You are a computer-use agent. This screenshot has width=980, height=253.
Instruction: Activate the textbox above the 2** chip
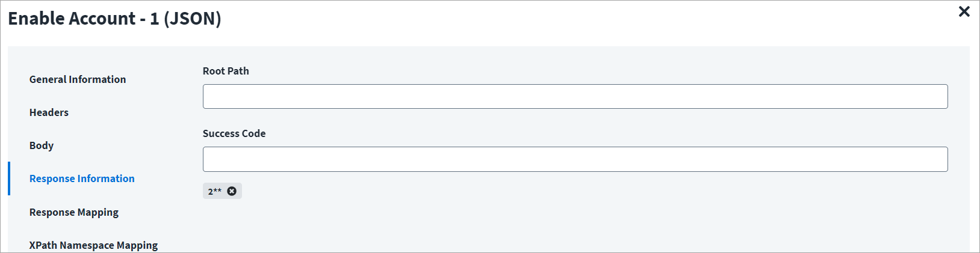click(x=575, y=159)
